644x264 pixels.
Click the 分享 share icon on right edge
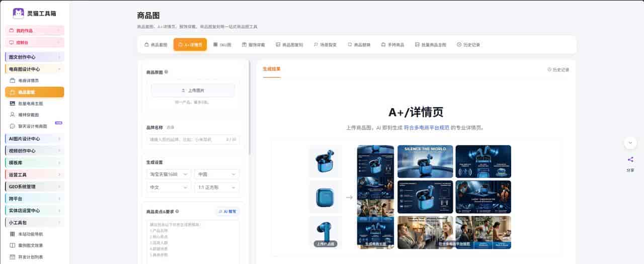(x=630, y=160)
